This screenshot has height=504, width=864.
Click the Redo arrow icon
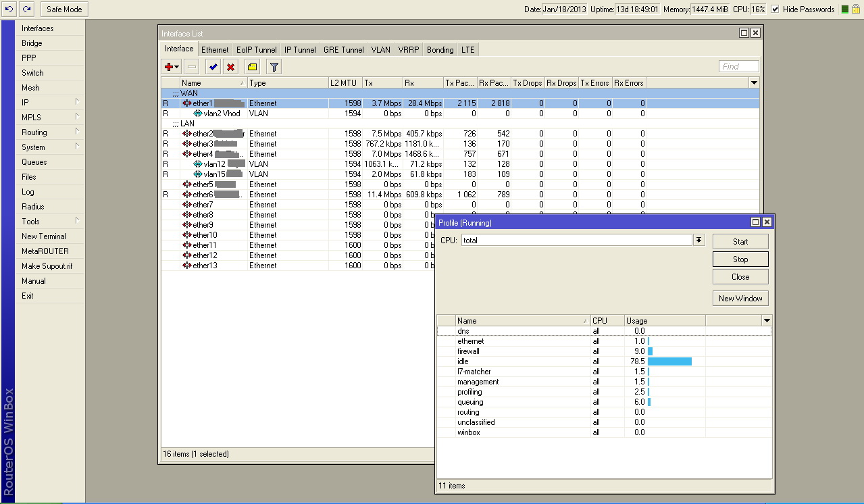(26, 9)
